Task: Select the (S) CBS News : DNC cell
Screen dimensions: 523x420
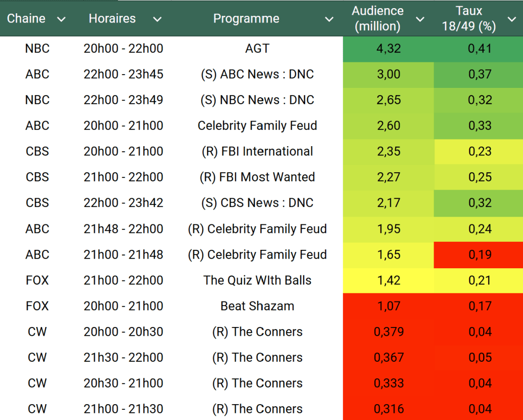Action: tap(257, 203)
